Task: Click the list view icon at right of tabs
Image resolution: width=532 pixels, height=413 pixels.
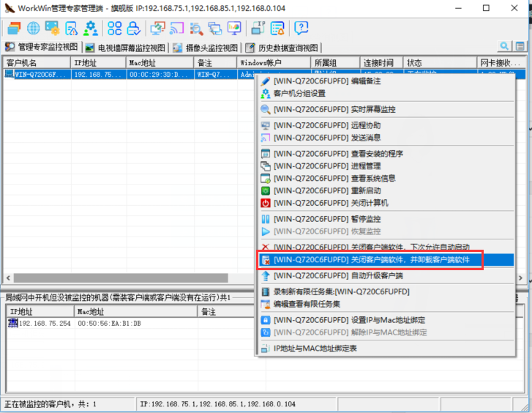Action: [x=520, y=46]
